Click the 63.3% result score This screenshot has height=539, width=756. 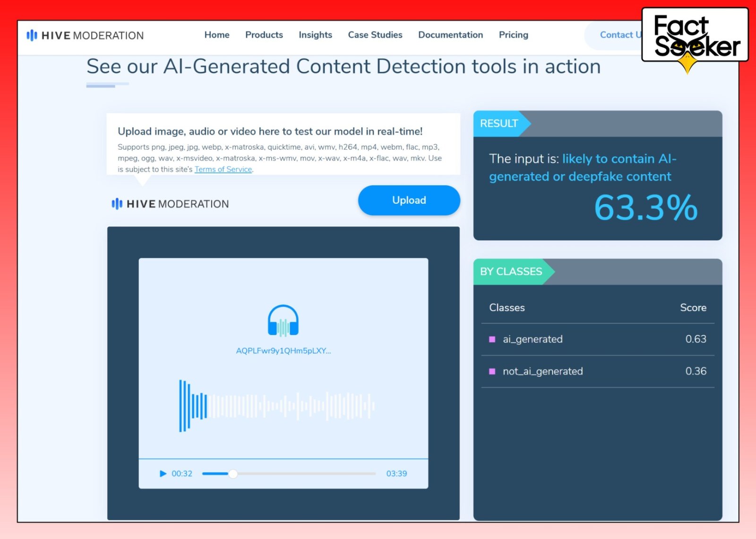tap(646, 207)
